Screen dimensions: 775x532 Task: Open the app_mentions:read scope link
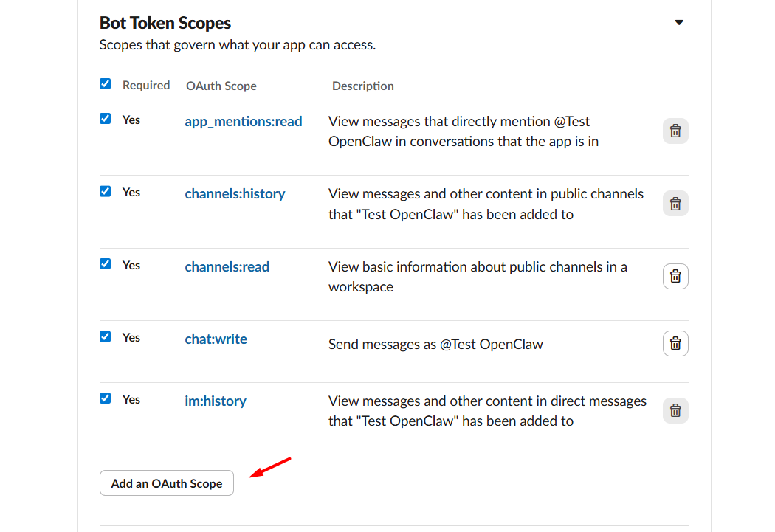tap(244, 122)
